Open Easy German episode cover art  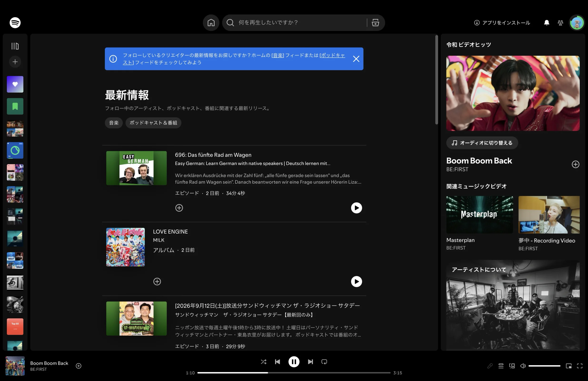(136, 168)
